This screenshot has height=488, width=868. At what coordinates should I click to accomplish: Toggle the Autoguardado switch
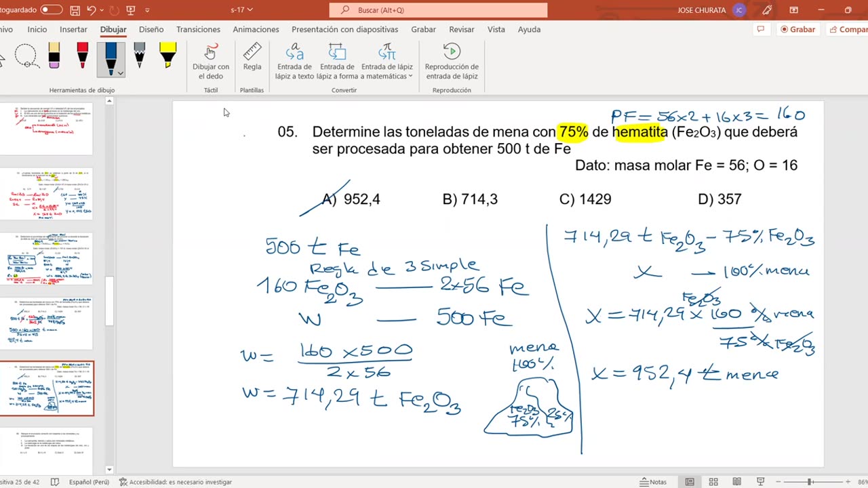click(x=52, y=10)
